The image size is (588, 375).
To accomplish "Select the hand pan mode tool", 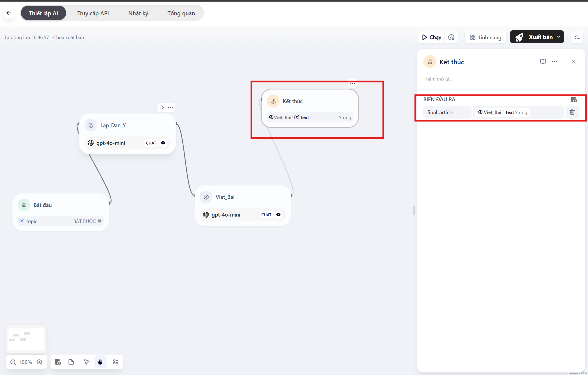I will click(x=100, y=362).
